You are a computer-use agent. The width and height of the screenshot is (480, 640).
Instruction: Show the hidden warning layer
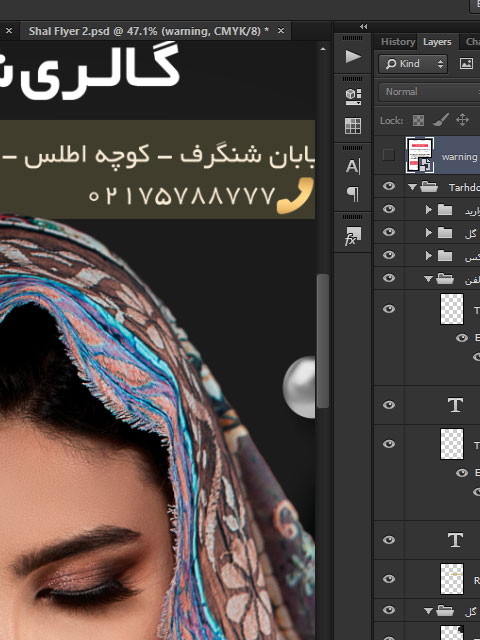pyautogui.click(x=389, y=155)
